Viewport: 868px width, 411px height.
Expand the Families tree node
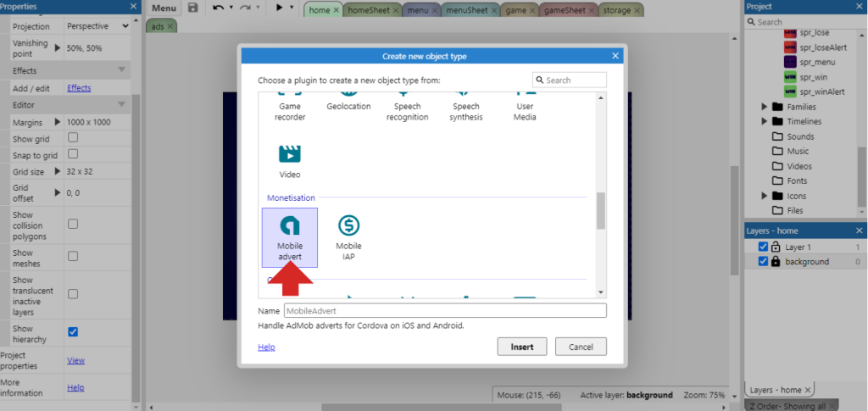click(x=765, y=107)
